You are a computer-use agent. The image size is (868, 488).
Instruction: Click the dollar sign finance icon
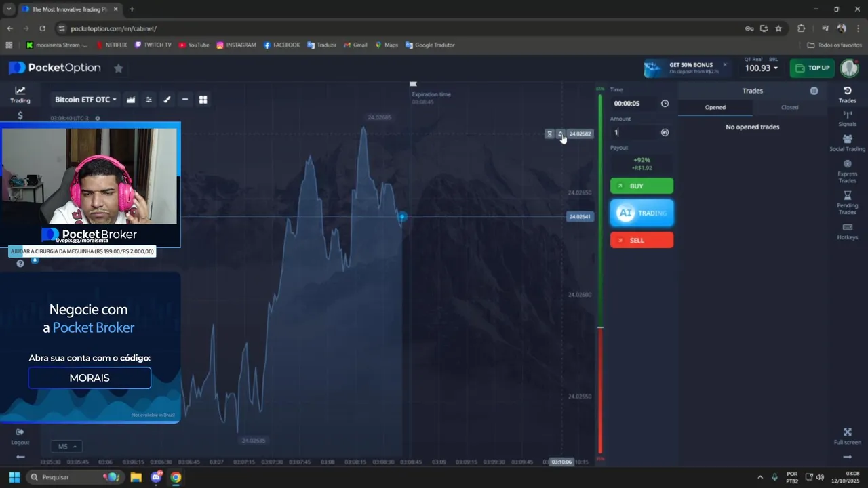pos(20,115)
